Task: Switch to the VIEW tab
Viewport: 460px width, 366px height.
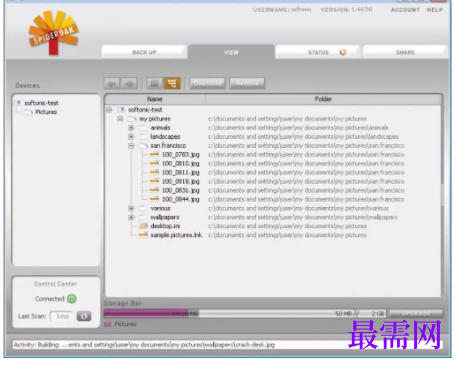Action: pos(231,52)
